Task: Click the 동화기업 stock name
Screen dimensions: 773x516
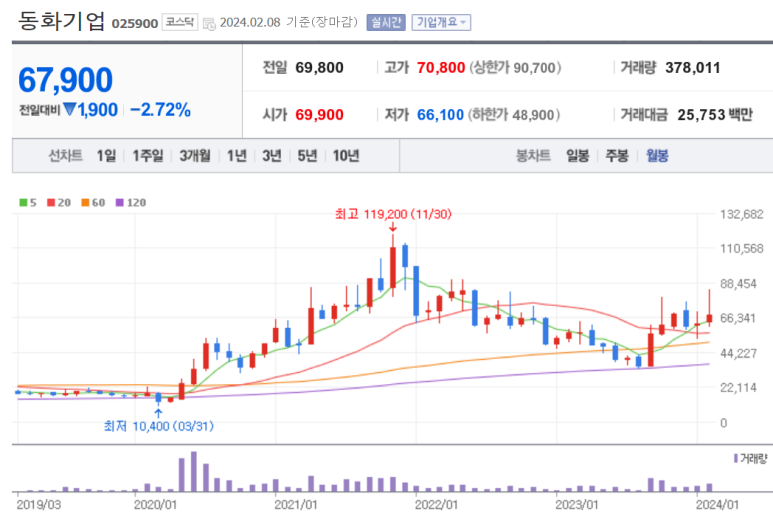Action: (62, 21)
